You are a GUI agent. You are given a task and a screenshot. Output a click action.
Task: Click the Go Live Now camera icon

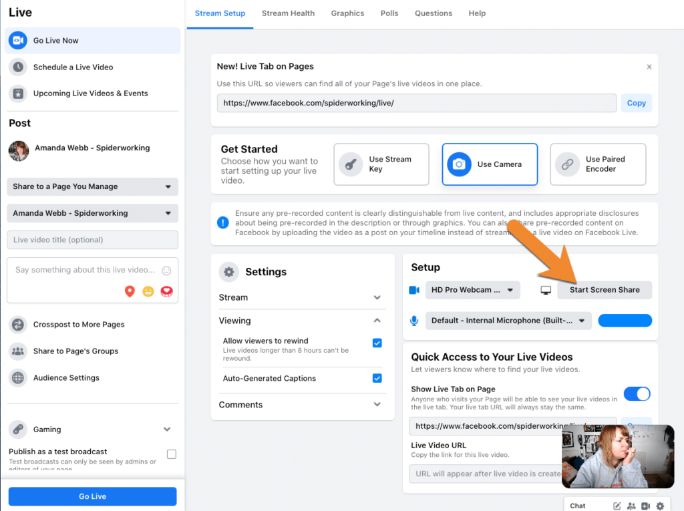(x=18, y=40)
